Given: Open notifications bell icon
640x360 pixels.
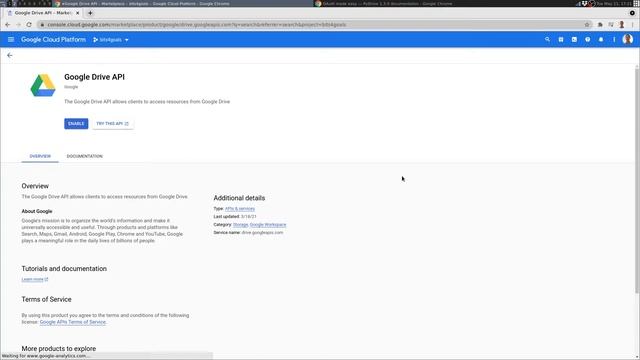Looking at the screenshot, I should (601, 40).
